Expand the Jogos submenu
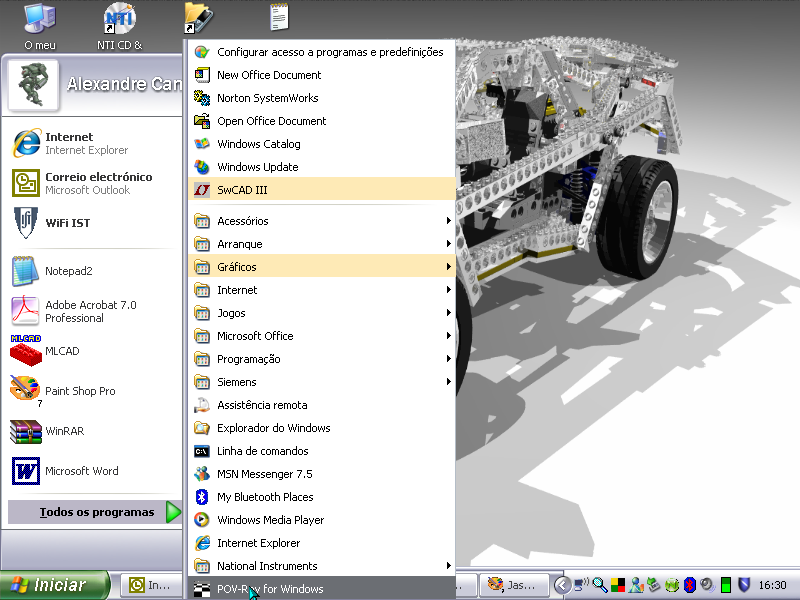The image size is (800, 600). pos(321,313)
